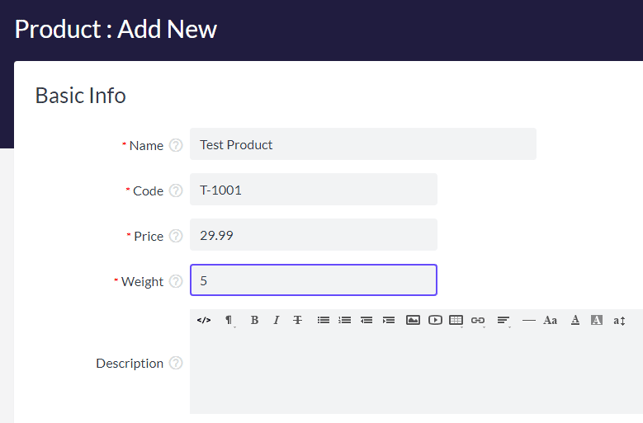Indent the selected text
This screenshot has height=423, width=643.
pyautogui.click(x=389, y=320)
